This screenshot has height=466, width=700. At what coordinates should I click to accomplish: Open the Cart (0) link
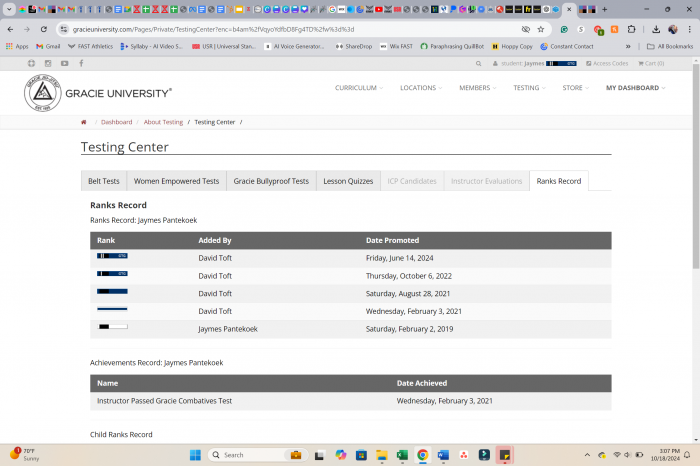coord(651,63)
